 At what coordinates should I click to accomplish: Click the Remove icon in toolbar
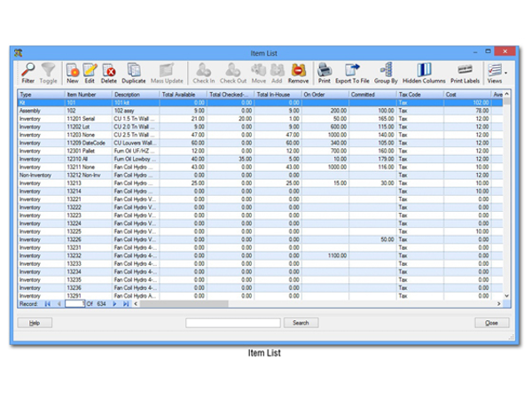pyautogui.click(x=299, y=72)
